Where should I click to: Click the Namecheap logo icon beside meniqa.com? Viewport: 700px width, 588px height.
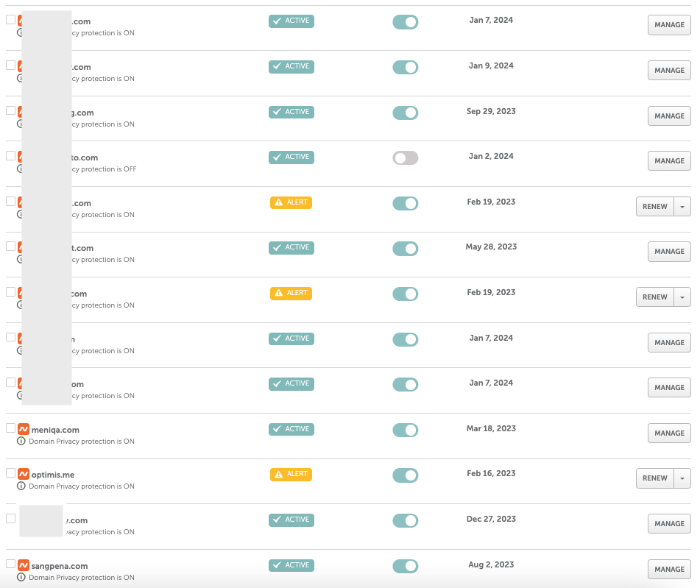tap(23, 429)
